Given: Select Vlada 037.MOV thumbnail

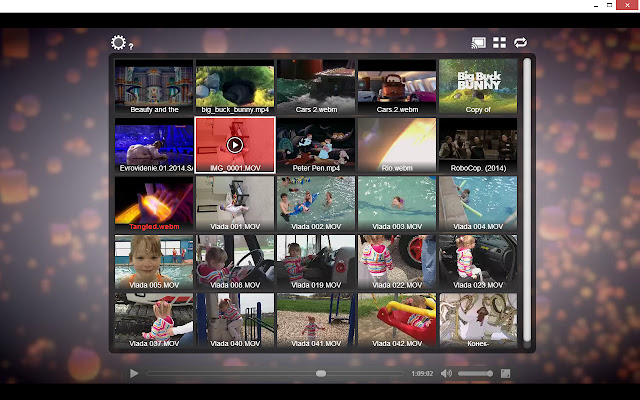Looking at the screenshot, I should click(x=154, y=320).
